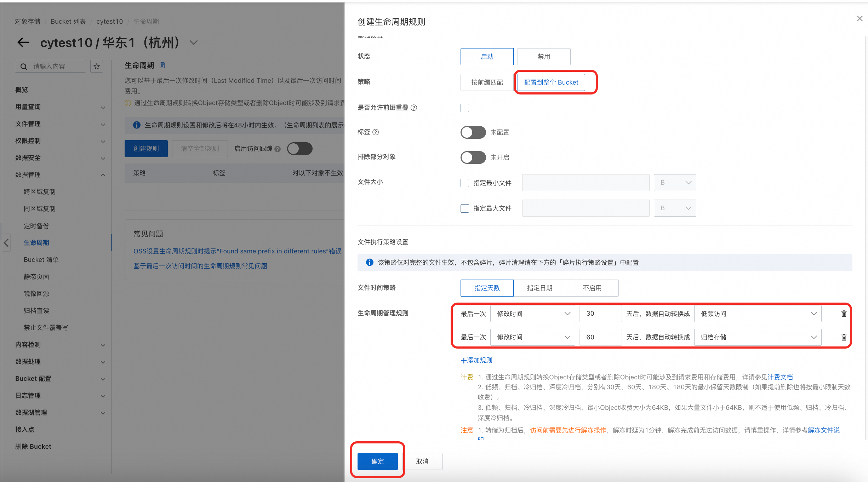Viewport: 868px width, 482px height.
Task: Click the info icon in 48小时 notice
Action: [137, 125]
